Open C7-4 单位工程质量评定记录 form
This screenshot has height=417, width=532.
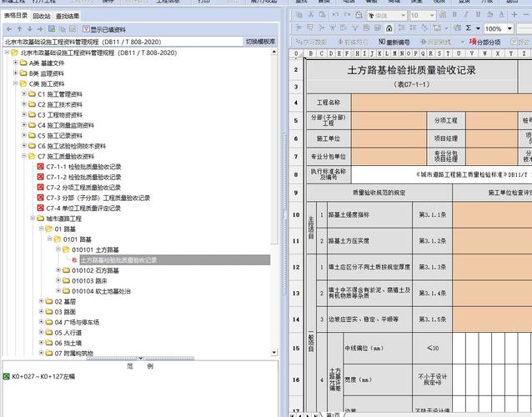[x=83, y=208]
